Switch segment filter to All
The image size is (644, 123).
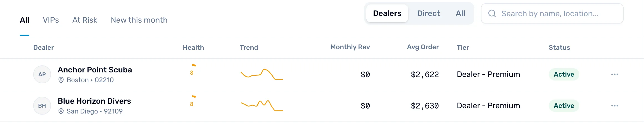coord(460,13)
